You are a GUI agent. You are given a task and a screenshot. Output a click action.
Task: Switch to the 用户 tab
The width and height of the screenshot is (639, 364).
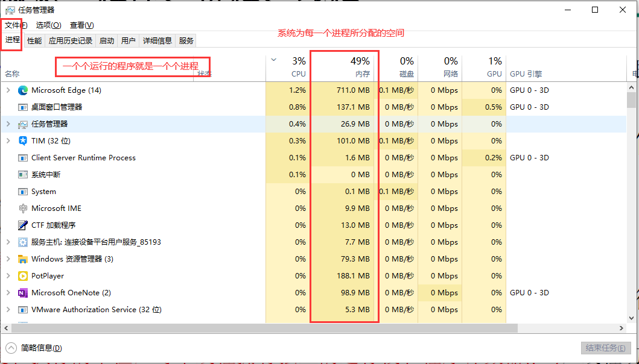tap(129, 41)
